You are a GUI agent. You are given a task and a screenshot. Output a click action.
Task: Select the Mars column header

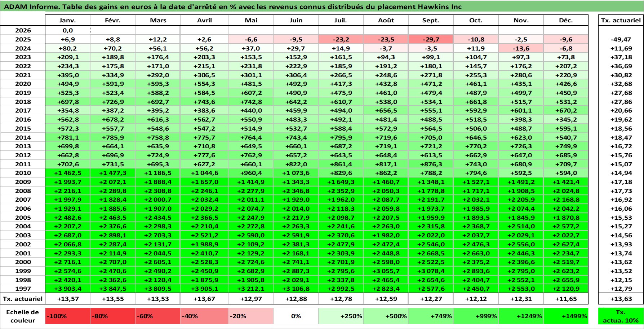[158, 20]
